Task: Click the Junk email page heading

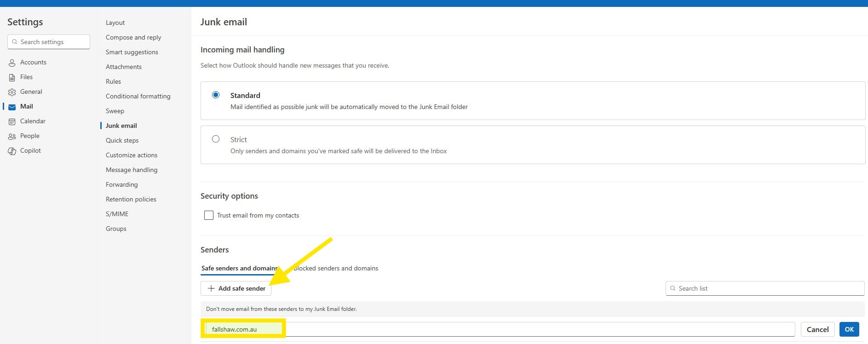Action: (x=224, y=22)
